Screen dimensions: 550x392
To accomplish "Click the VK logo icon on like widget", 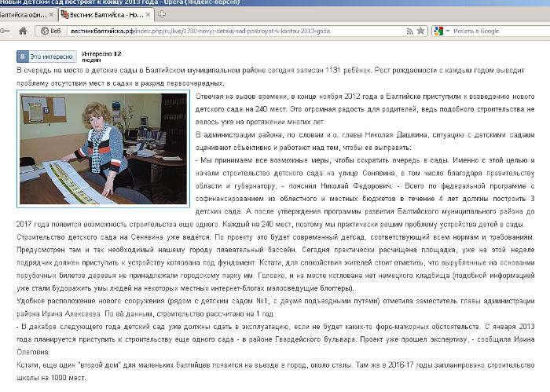I will [x=24, y=57].
